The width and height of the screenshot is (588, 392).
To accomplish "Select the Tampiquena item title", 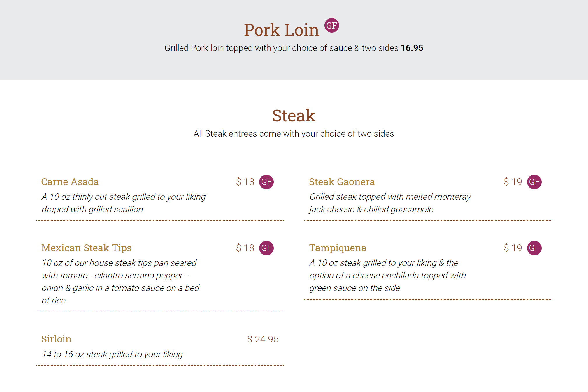I will click(338, 248).
